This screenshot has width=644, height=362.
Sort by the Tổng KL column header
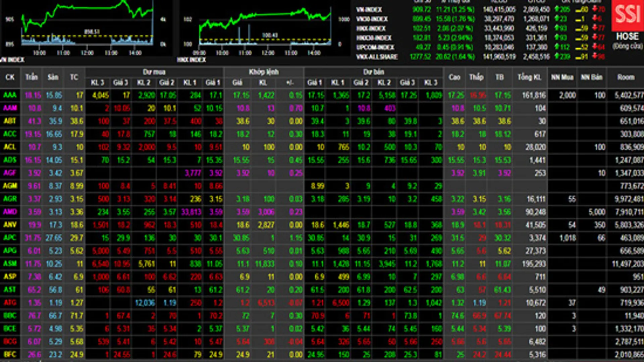pos(529,77)
